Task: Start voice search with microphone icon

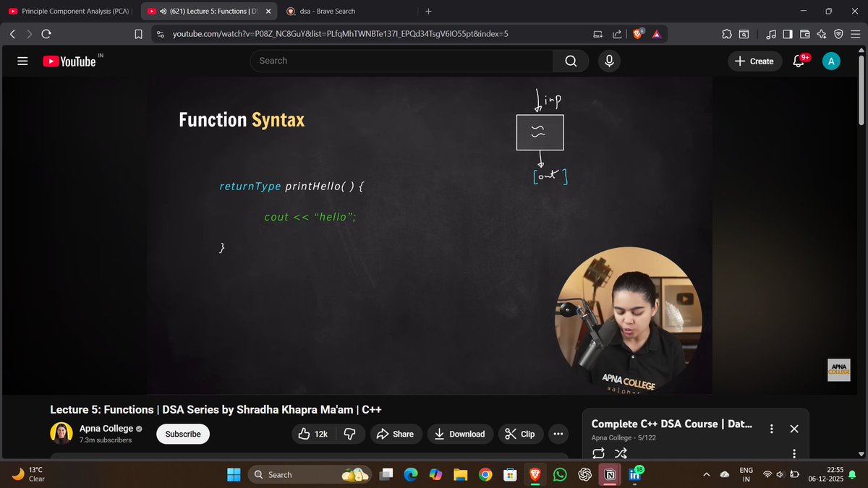Action: click(610, 61)
